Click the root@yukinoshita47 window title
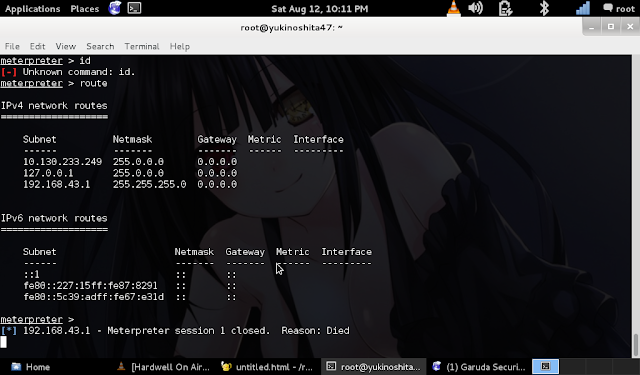The height and width of the screenshot is (375, 640). [x=291, y=27]
